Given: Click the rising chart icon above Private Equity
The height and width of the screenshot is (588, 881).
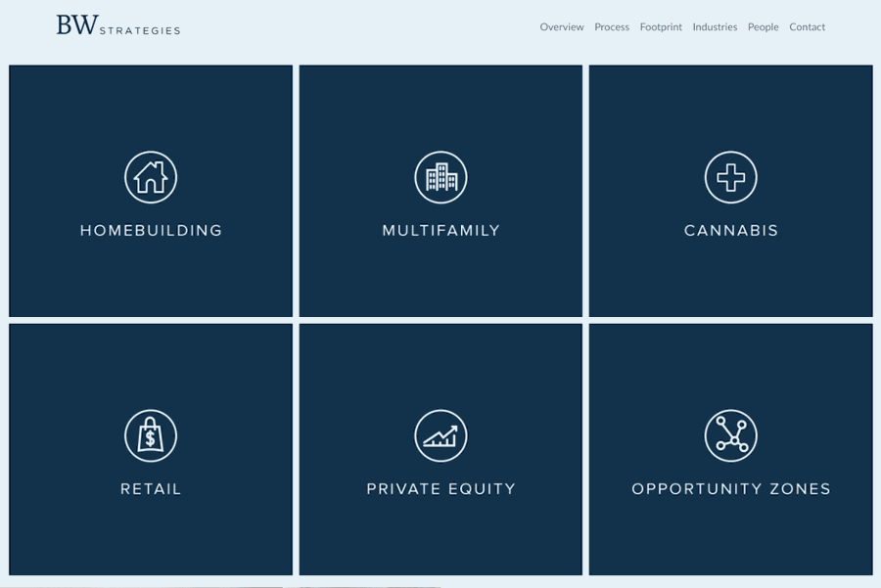Looking at the screenshot, I should tap(440, 435).
